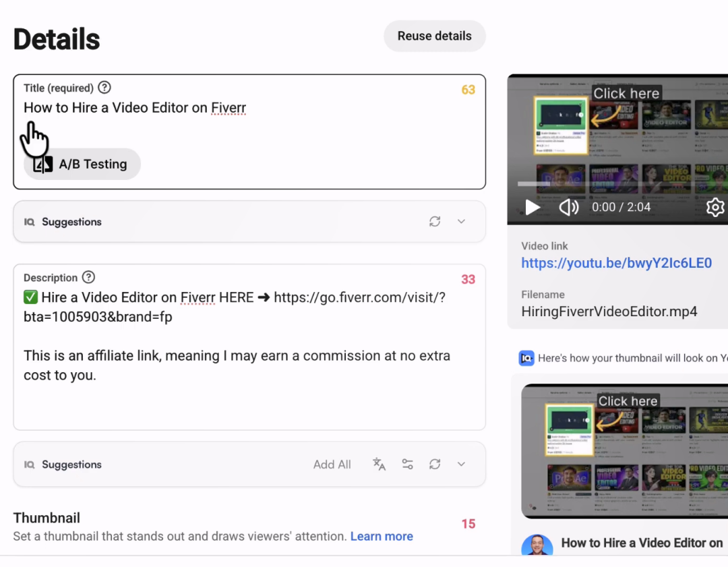Open the youtu.be video link
The image size is (728, 567).
coord(616,263)
